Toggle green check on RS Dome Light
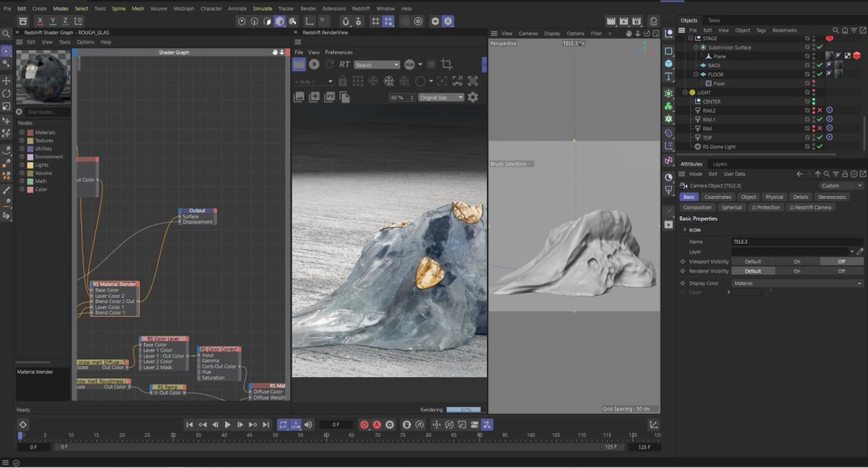 click(x=820, y=146)
